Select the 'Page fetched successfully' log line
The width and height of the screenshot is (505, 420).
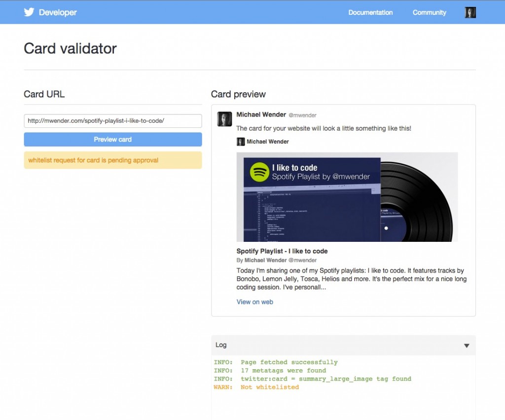coord(276,362)
